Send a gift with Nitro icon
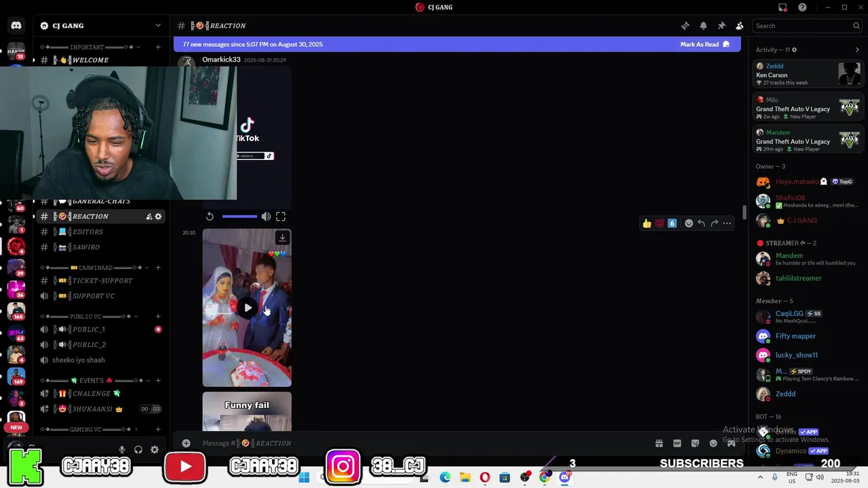This screenshot has width=868, height=488. (658, 443)
